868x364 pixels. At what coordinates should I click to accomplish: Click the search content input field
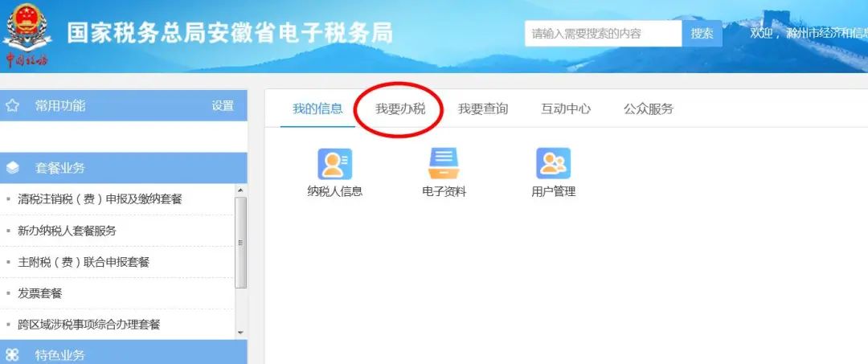tap(604, 33)
